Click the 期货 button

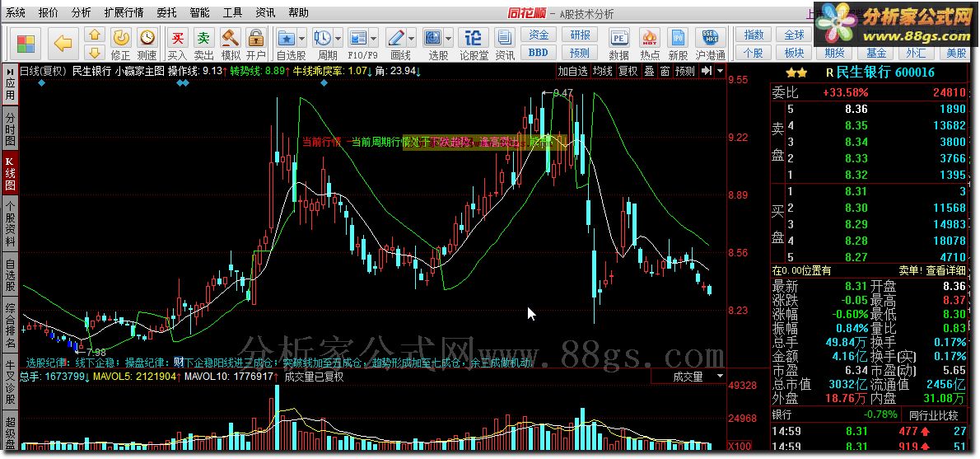click(x=834, y=53)
